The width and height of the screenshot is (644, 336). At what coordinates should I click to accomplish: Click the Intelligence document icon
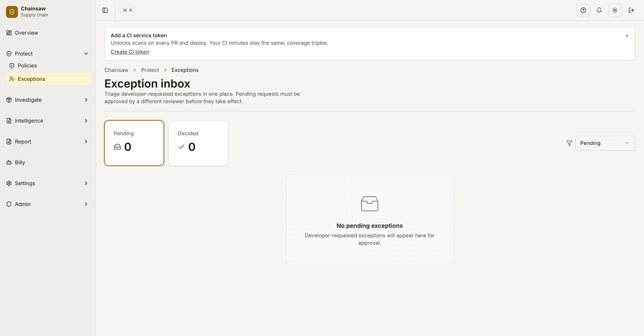[9, 121]
